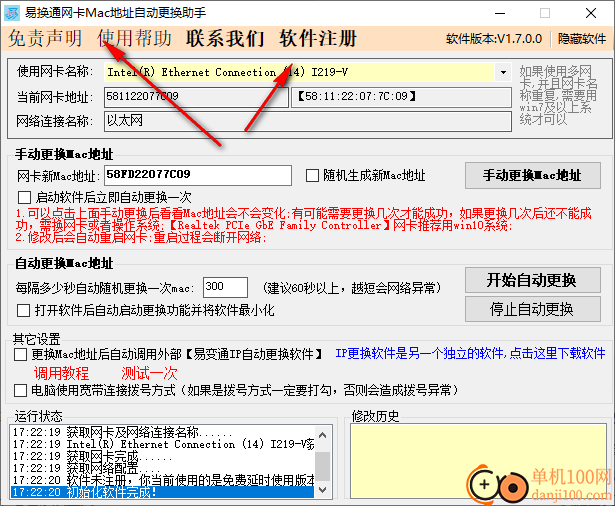Screen dimensions: 615x506
Task: Select log row 获取网卡及网络连接名称
Action: (162, 432)
